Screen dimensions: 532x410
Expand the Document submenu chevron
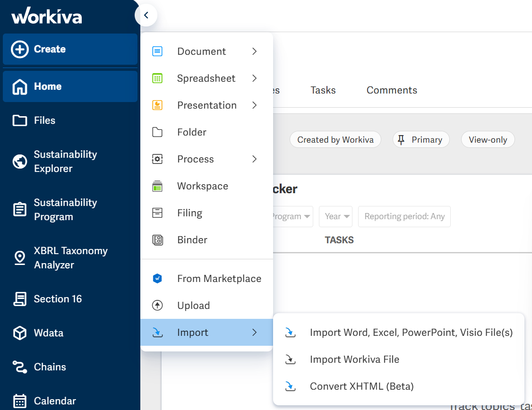(255, 51)
